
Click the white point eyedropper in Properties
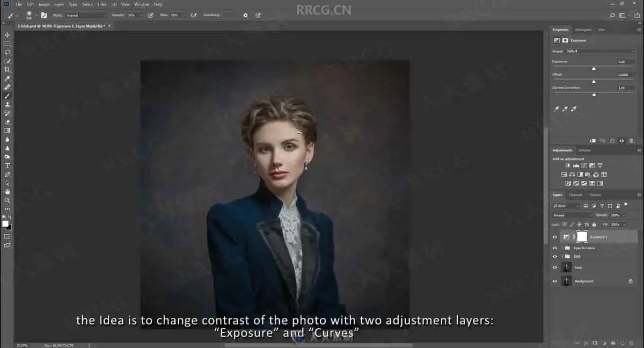pos(574,108)
